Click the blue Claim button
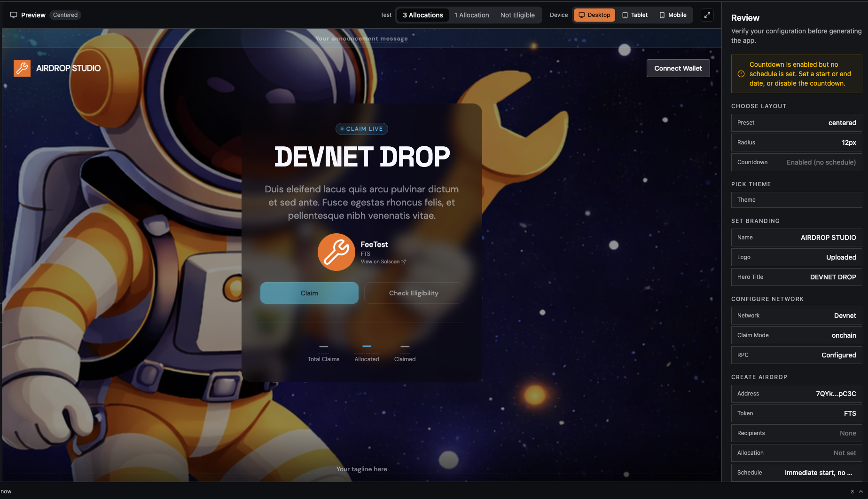Screen dimensions: 868x499 point(309,293)
